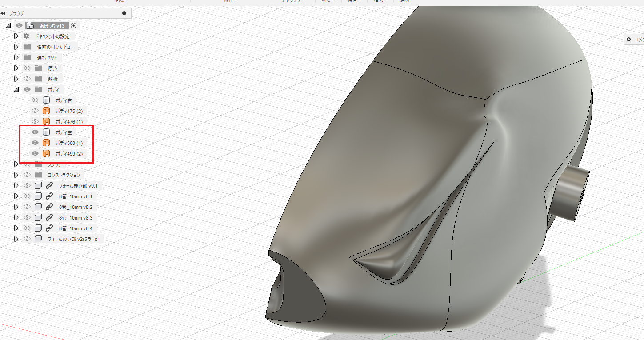Click the folder icon of 名前の付いたビュー

(x=27, y=47)
